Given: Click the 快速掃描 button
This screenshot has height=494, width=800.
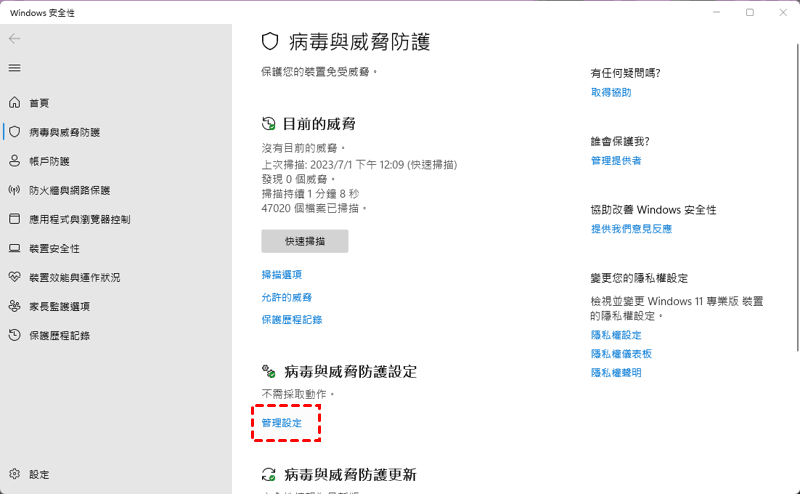Looking at the screenshot, I should [305, 241].
